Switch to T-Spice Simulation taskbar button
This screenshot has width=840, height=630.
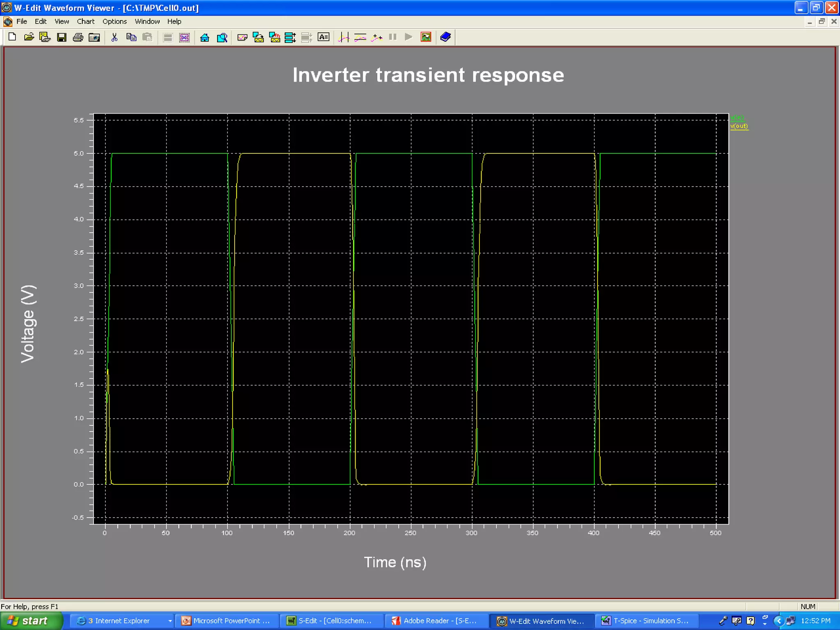[646, 621]
